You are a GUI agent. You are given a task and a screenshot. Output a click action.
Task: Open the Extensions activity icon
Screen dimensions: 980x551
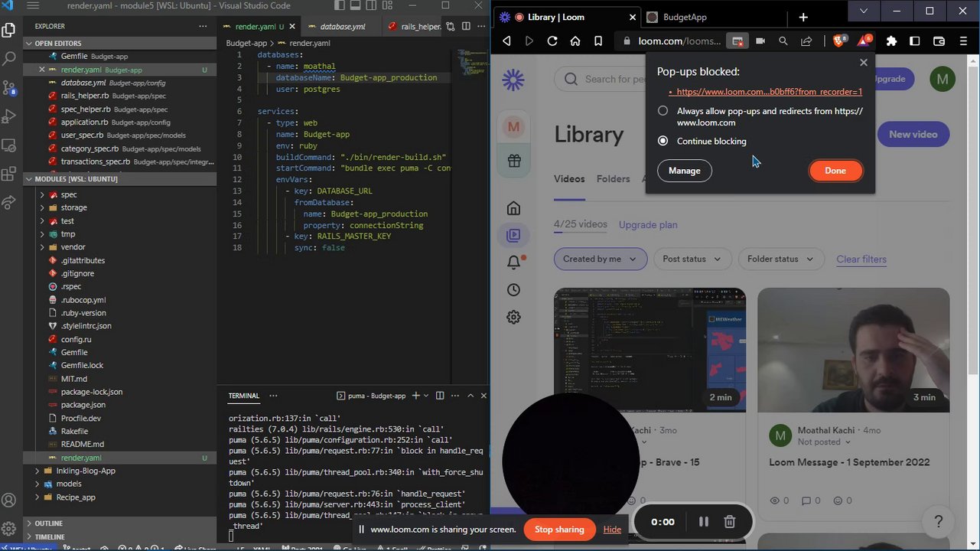point(9,174)
